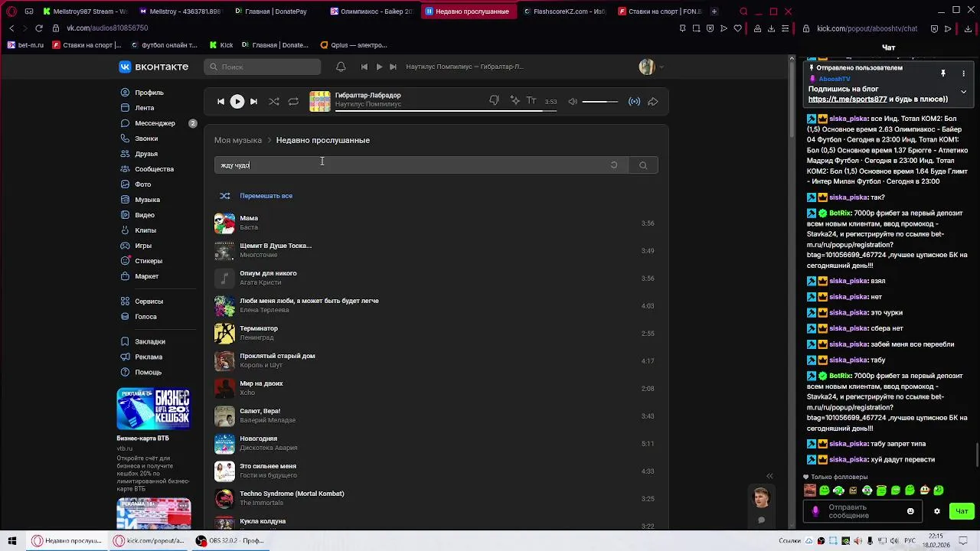The height and width of the screenshot is (551, 980).
Task: Share the current track with arrow icon
Action: [x=653, y=101]
